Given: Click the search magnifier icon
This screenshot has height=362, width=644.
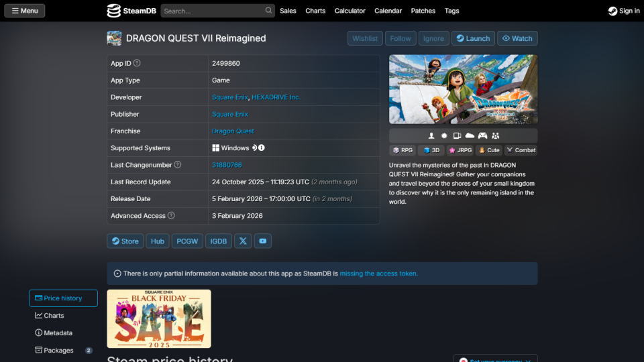Looking at the screenshot, I should click(268, 11).
